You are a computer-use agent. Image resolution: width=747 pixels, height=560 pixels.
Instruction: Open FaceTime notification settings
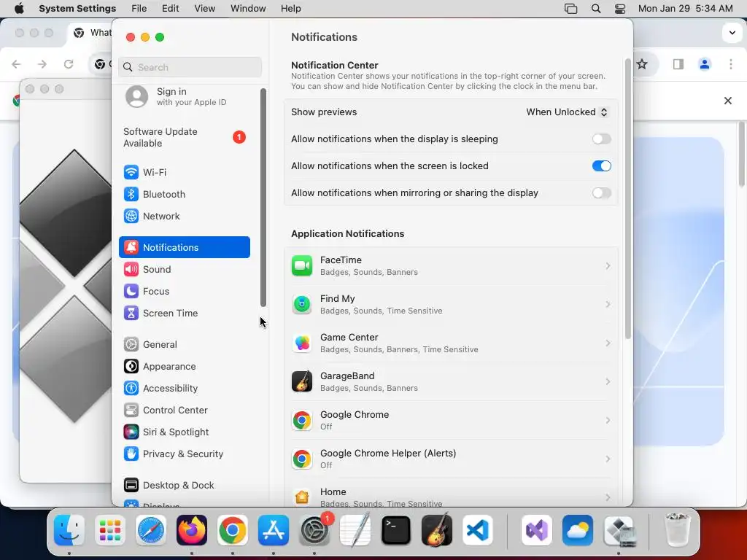(451, 265)
